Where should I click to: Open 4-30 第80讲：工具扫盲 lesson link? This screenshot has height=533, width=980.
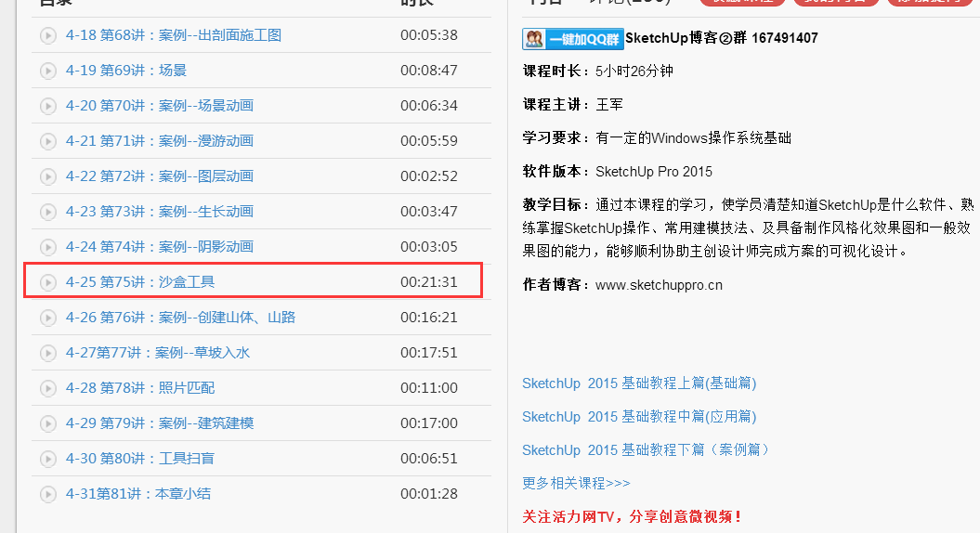[140, 459]
